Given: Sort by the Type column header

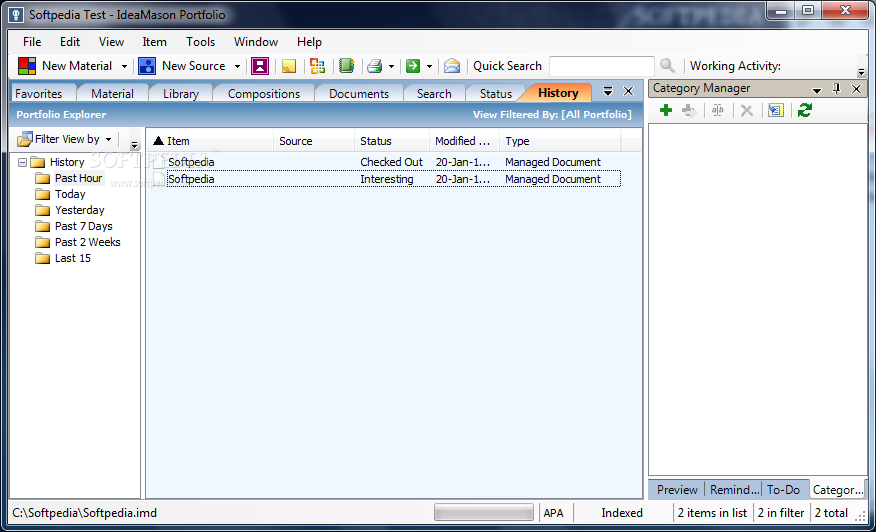Looking at the screenshot, I should click(x=560, y=141).
